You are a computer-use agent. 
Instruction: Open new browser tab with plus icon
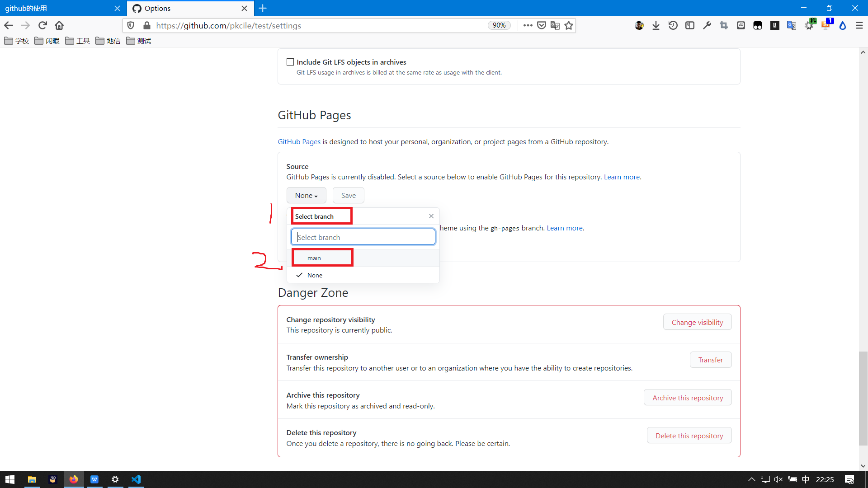263,8
